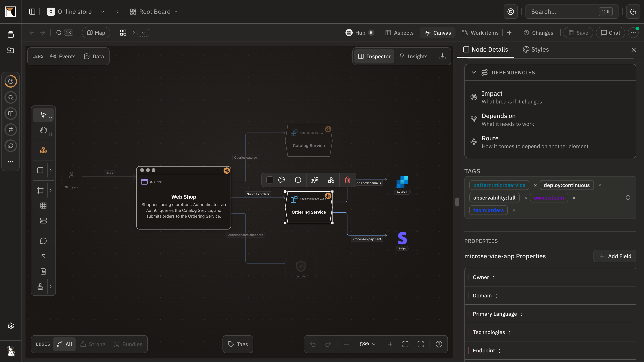Open the Work items tab
Image resolution: width=644 pixels, height=362 pixels.
(x=480, y=33)
